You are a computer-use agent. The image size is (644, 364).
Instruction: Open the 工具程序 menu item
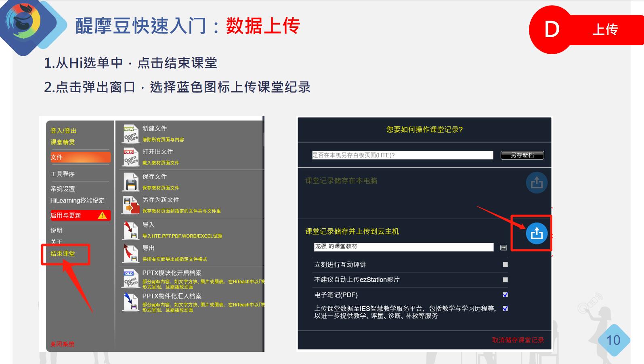pyautogui.click(x=63, y=174)
